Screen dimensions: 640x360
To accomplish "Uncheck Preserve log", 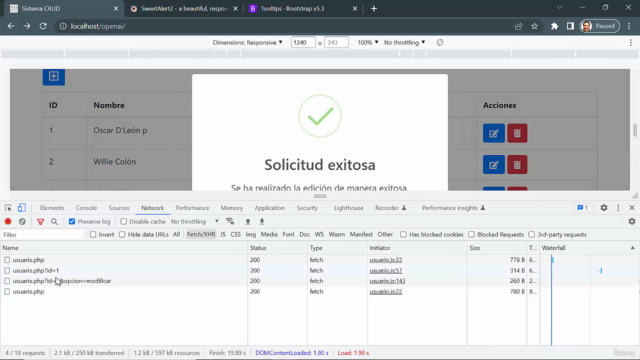I will click(x=72, y=221).
